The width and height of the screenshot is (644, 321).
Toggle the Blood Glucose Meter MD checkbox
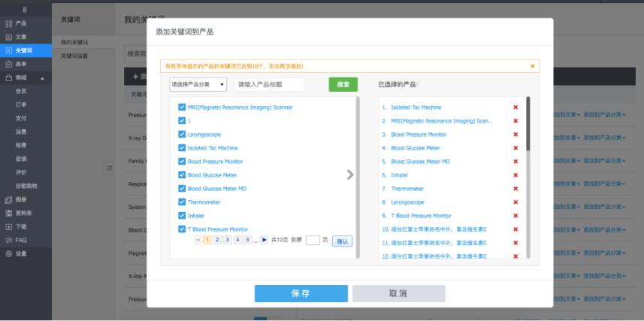[x=182, y=189]
